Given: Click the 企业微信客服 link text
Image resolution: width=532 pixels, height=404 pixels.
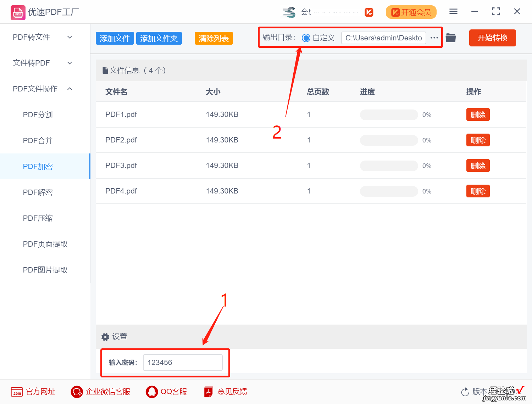Looking at the screenshot, I should click(108, 392).
